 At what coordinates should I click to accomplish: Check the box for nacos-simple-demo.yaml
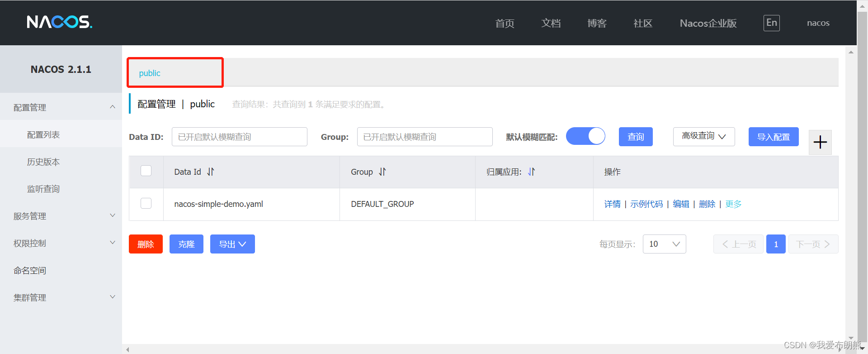click(x=146, y=203)
